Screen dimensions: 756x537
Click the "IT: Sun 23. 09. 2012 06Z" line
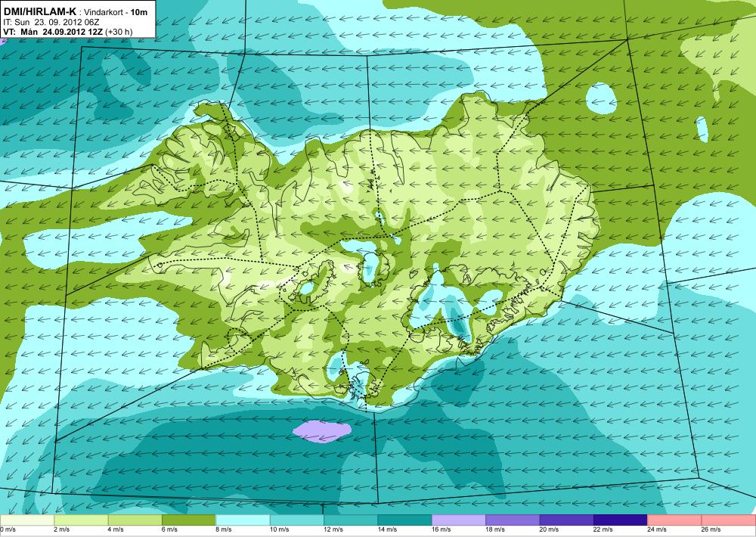51,22
